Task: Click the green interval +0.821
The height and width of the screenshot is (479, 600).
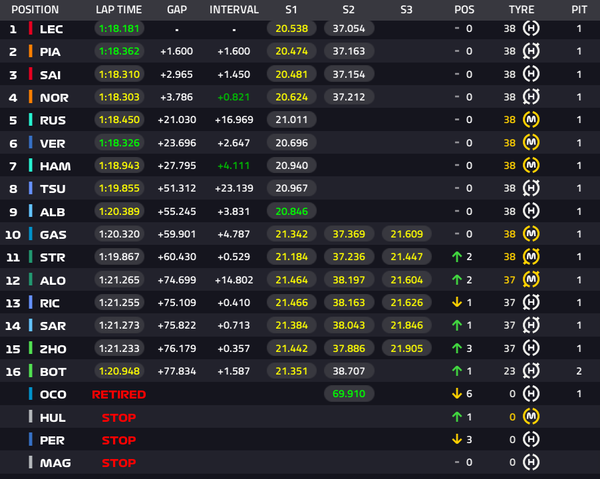Action: tap(233, 97)
